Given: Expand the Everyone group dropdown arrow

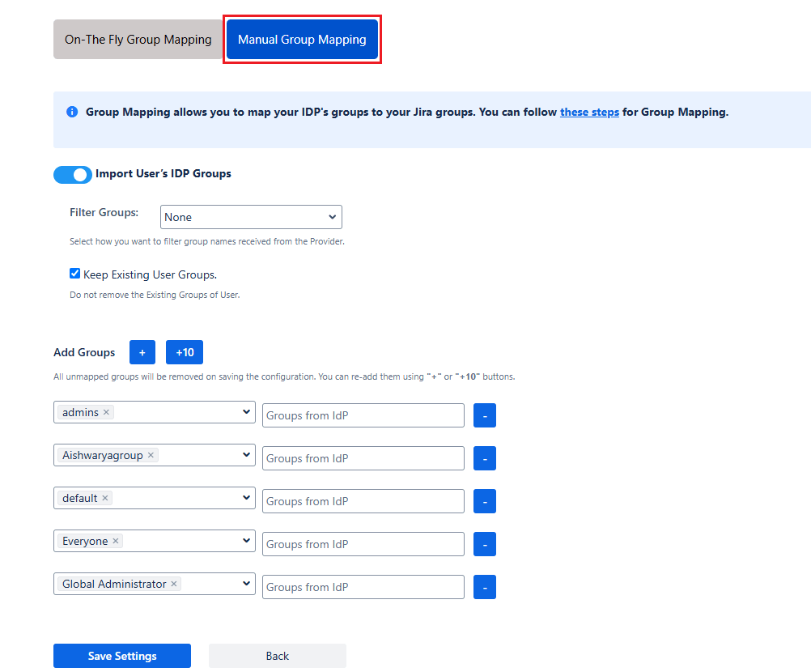Looking at the screenshot, I should coord(246,541).
